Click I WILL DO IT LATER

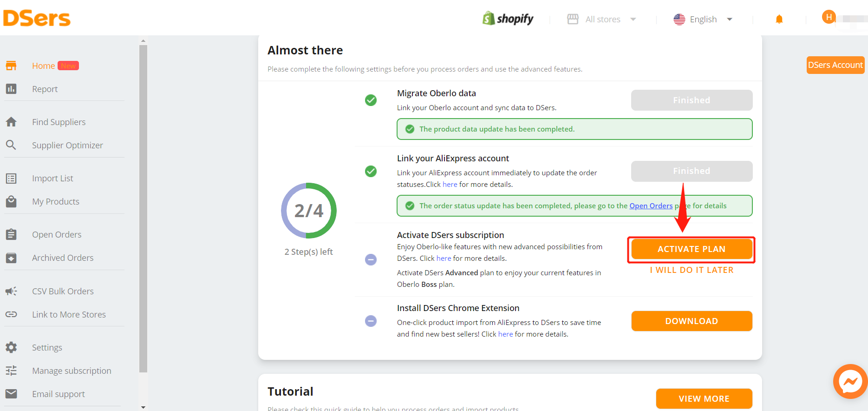pyautogui.click(x=692, y=270)
